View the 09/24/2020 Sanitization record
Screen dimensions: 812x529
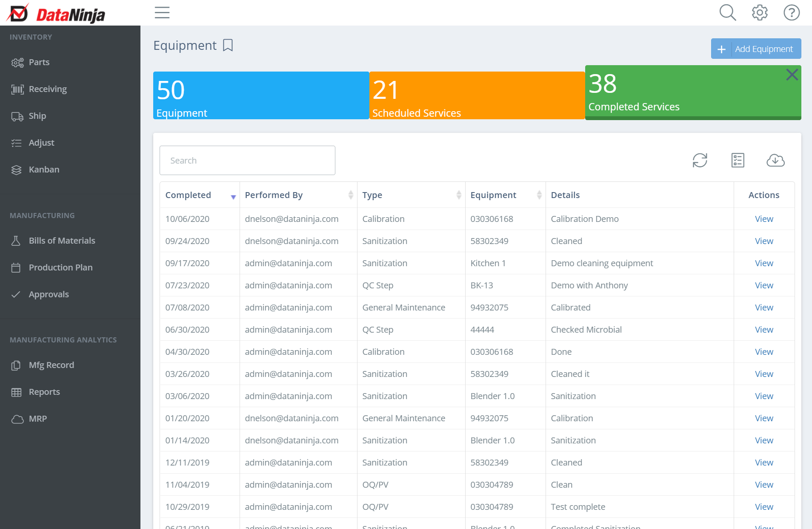pyautogui.click(x=764, y=241)
